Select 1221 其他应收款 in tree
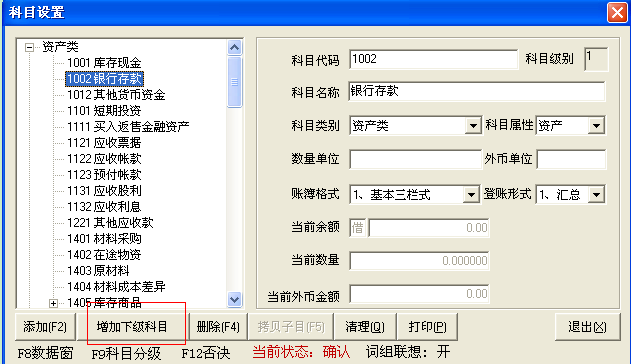This screenshot has width=631, height=364. [110, 223]
